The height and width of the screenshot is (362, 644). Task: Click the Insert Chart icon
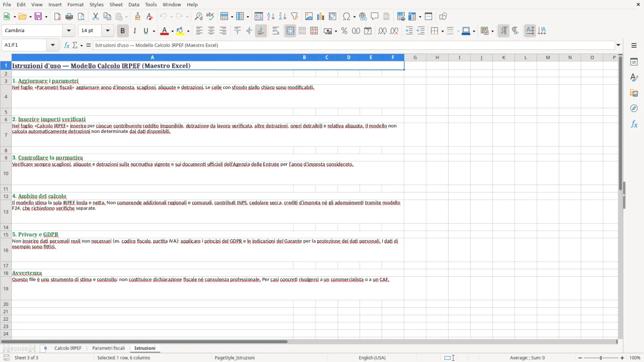point(321,17)
